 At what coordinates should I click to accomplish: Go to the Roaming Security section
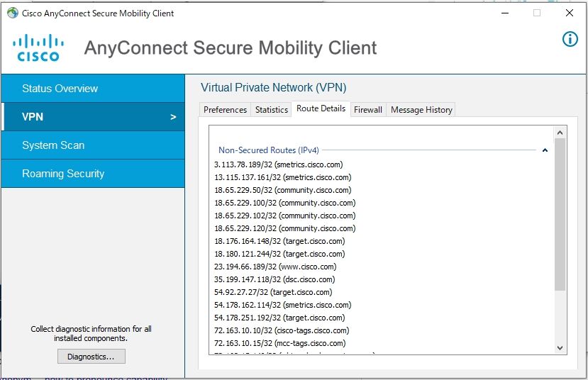point(93,174)
